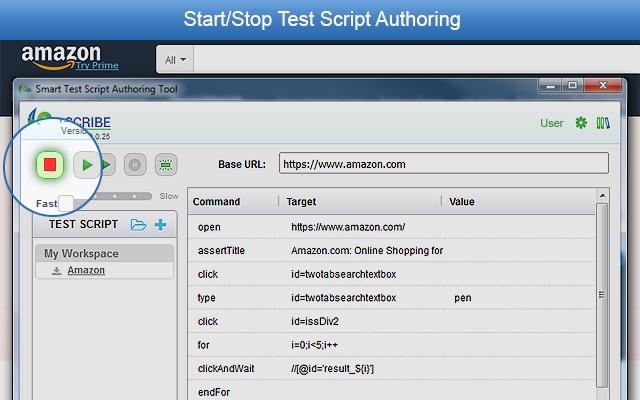Click the command table vertical scrollbar thumb

(x=602, y=295)
